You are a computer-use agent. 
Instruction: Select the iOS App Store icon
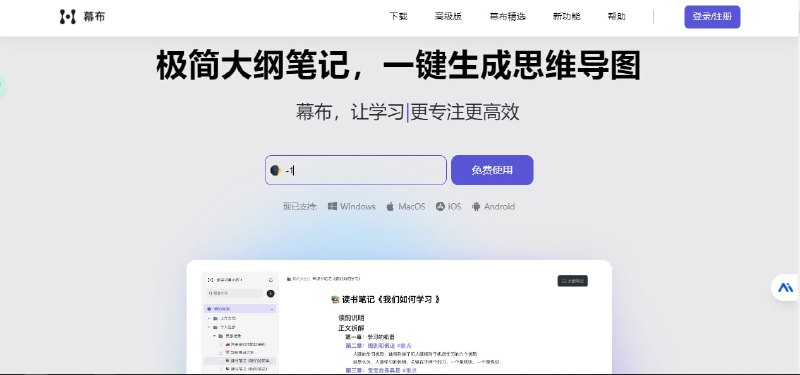440,206
